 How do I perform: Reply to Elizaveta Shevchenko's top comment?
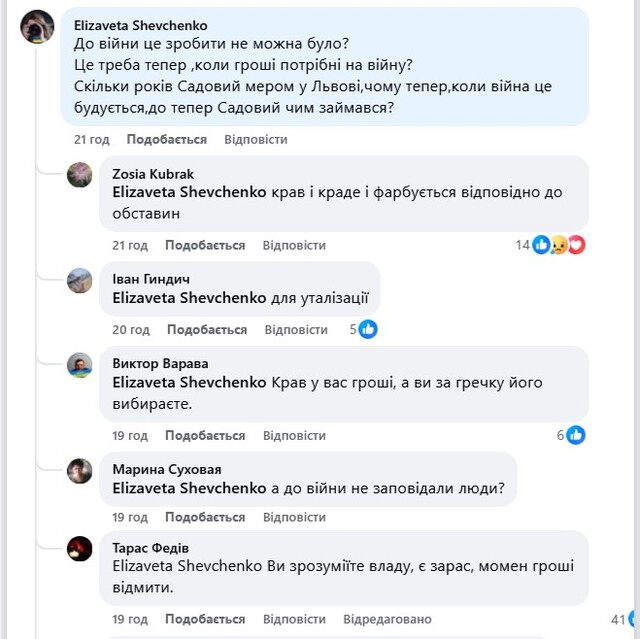pos(256,139)
